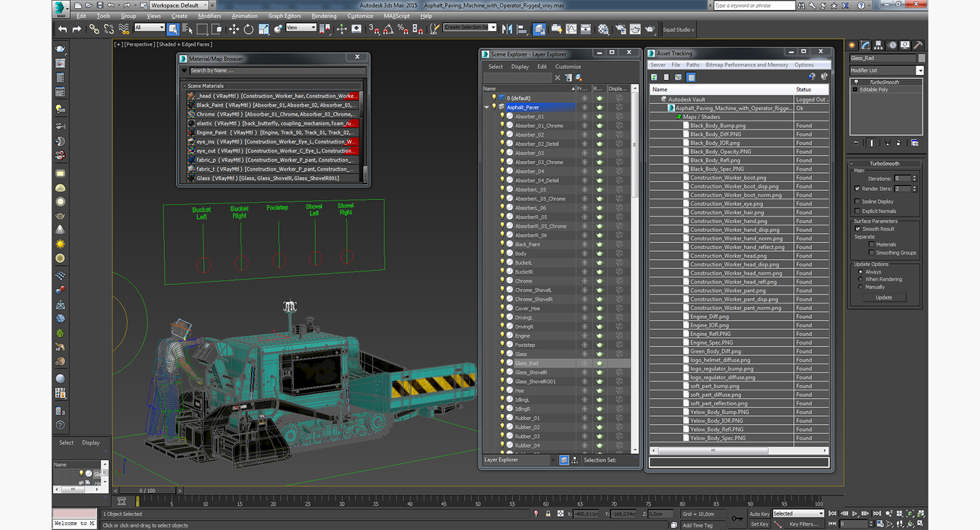Switch to the Utilities hammer panel
The image size is (980, 530).
tap(918, 46)
